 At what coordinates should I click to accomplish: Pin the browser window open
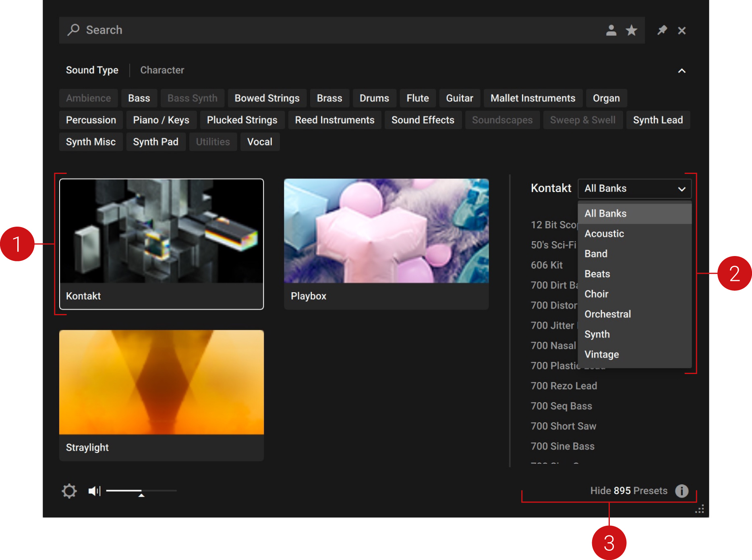pyautogui.click(x=662, y=30)
